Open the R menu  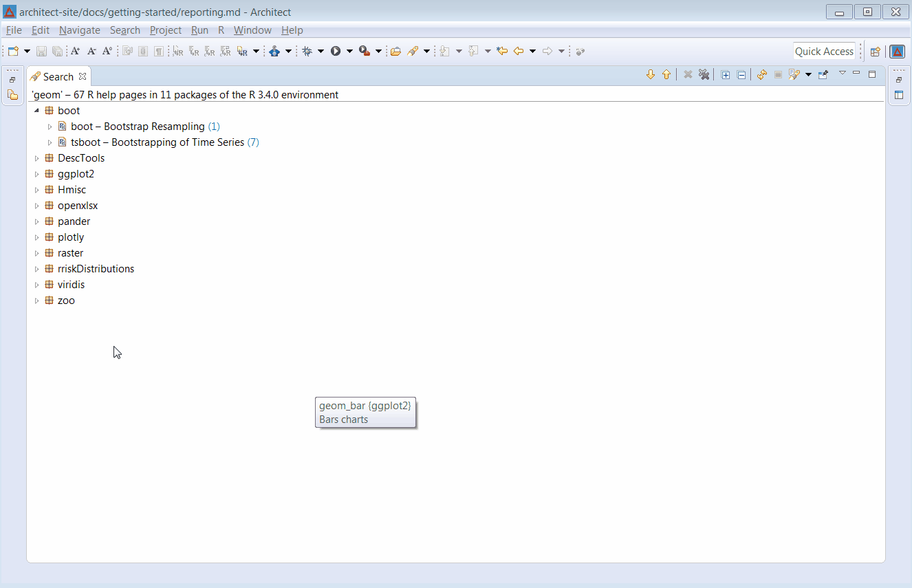[221, 30]
